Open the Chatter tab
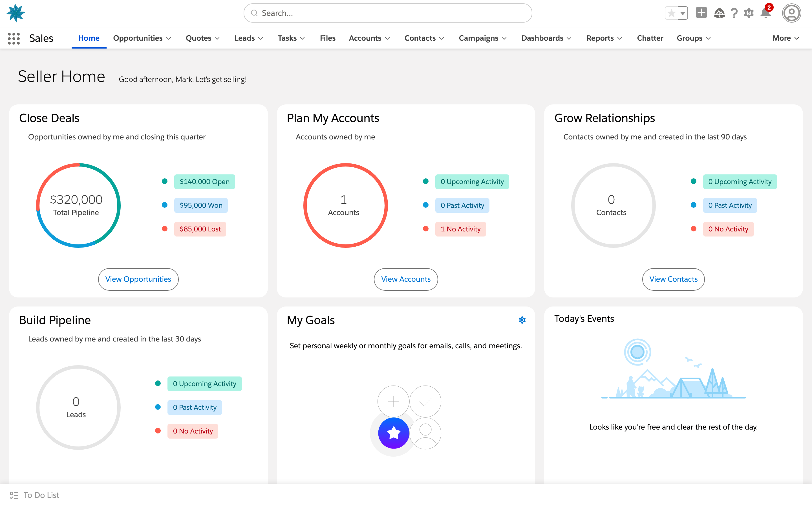This screenshot has width=812, height=508. pos(650,38)
